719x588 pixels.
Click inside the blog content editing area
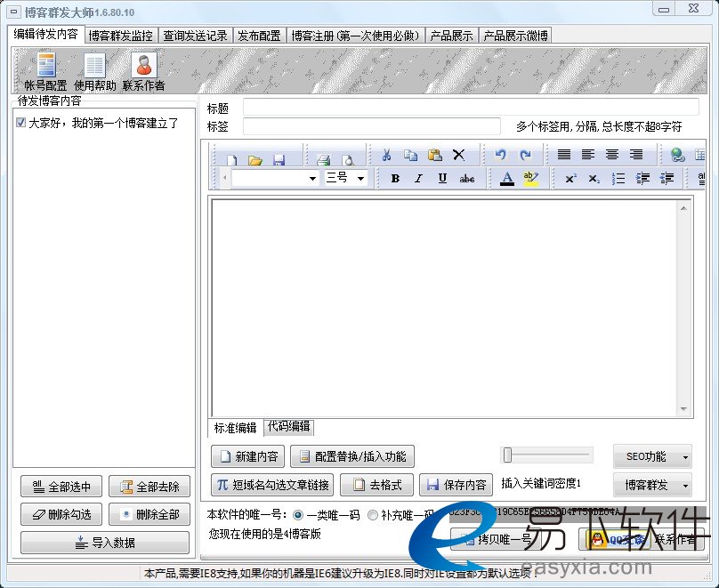click(445, 307)
